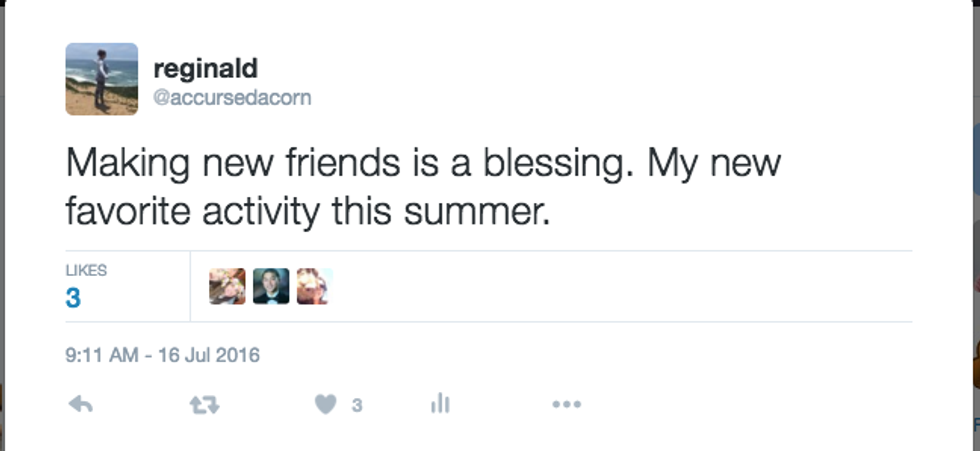Like the tweet with the heart icon
This screenshot has height=451, width=980.
coord(325,404)
